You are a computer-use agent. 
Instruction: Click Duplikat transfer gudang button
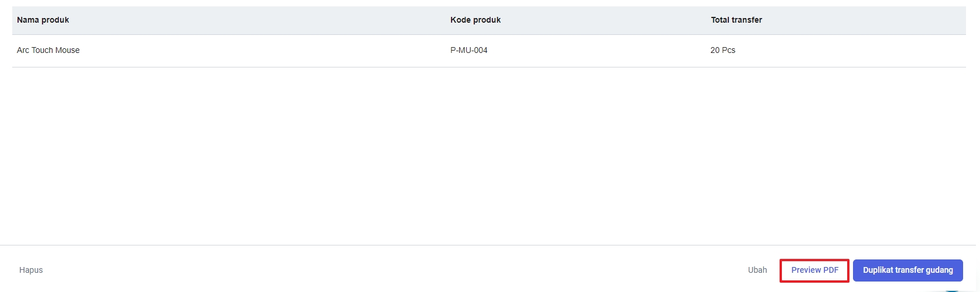[x=908, y=270]
